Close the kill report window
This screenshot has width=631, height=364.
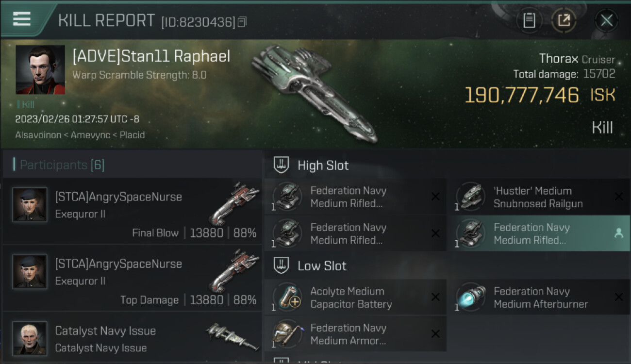(606, 20)
